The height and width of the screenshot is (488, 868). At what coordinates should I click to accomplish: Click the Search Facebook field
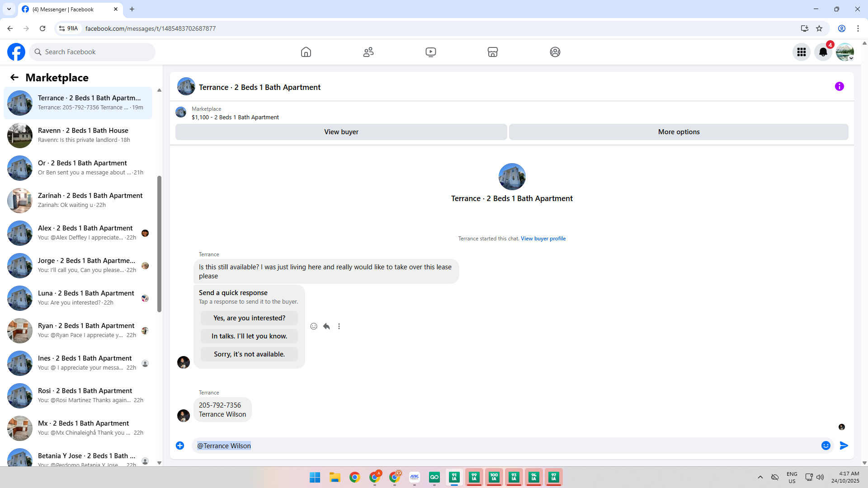pyautogui.click(x=92, y=52)
